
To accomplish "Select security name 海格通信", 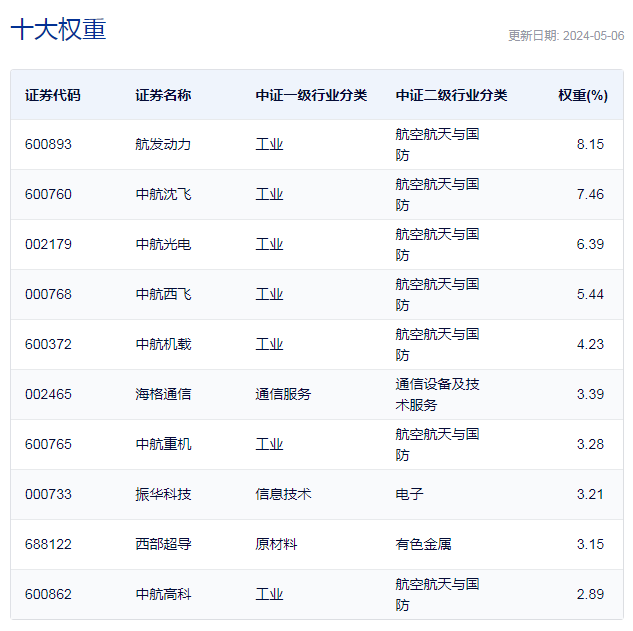I will tap(163, 394).
